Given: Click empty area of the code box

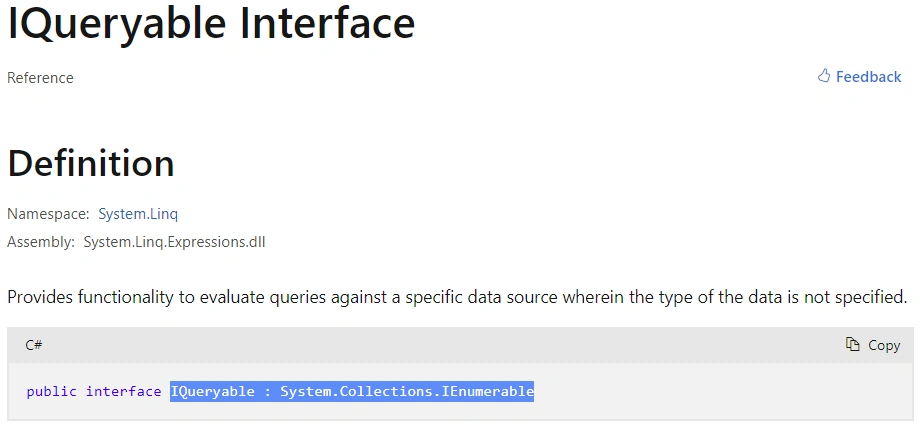Looking at the screenshot, I should pyautogui.click(x=722, y=391).
